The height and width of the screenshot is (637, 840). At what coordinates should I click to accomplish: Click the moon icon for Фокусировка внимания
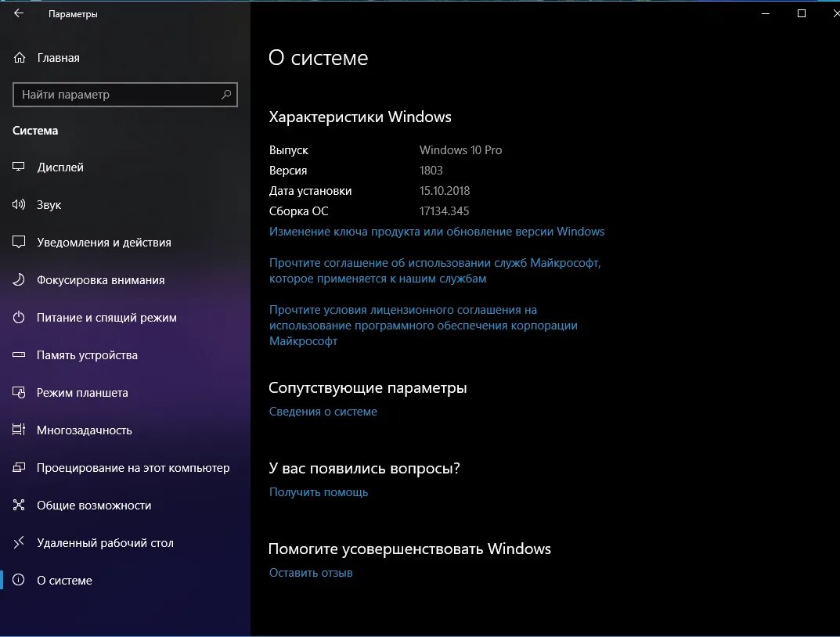[19, 279]
